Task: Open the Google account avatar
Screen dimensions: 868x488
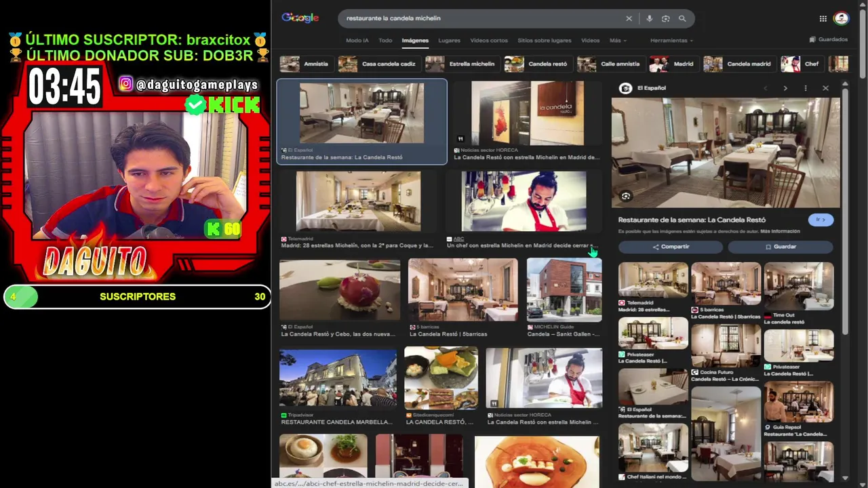Action: point(842,19)
